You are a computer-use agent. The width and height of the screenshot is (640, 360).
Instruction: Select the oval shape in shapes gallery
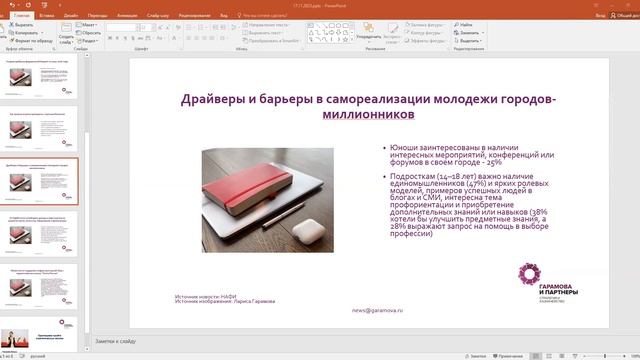pyautogui.click(x=338, y=26)
